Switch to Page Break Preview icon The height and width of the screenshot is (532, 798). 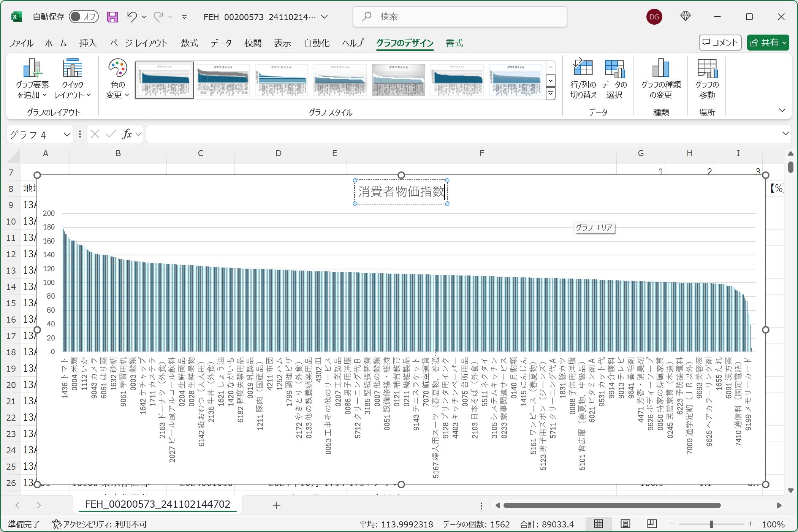pyautogui.click(x=652, y=524)
